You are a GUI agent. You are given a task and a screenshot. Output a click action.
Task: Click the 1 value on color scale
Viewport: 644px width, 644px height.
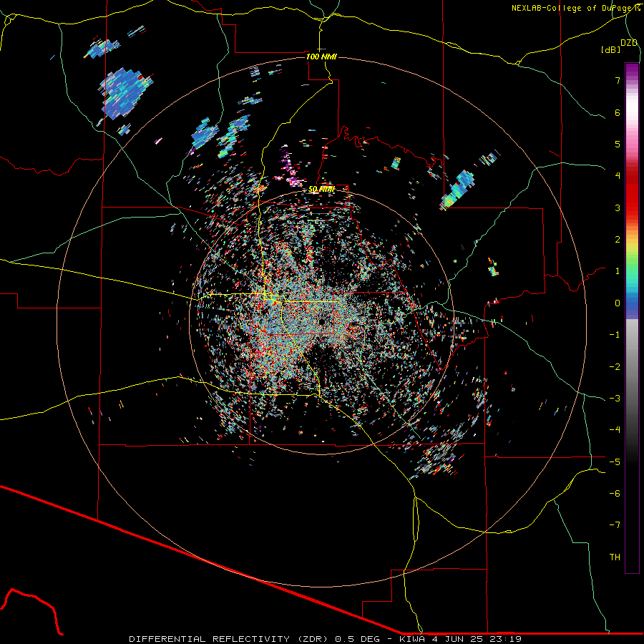(x=618, y=271)
